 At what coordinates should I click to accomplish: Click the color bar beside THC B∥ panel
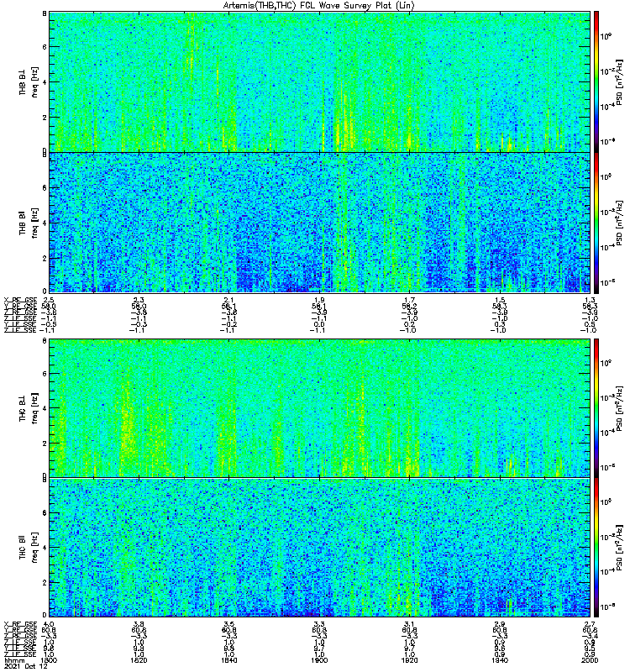tap(596, 548)
